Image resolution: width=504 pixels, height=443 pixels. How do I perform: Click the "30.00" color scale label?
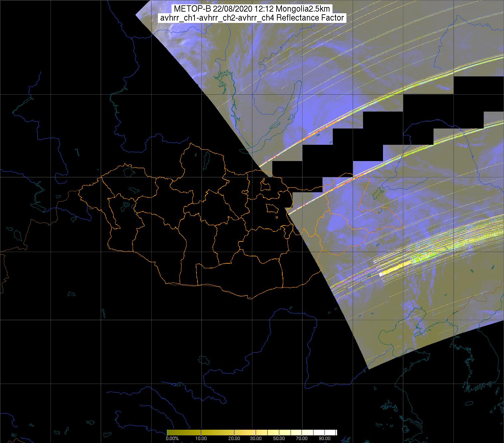[x=255, y=438]
